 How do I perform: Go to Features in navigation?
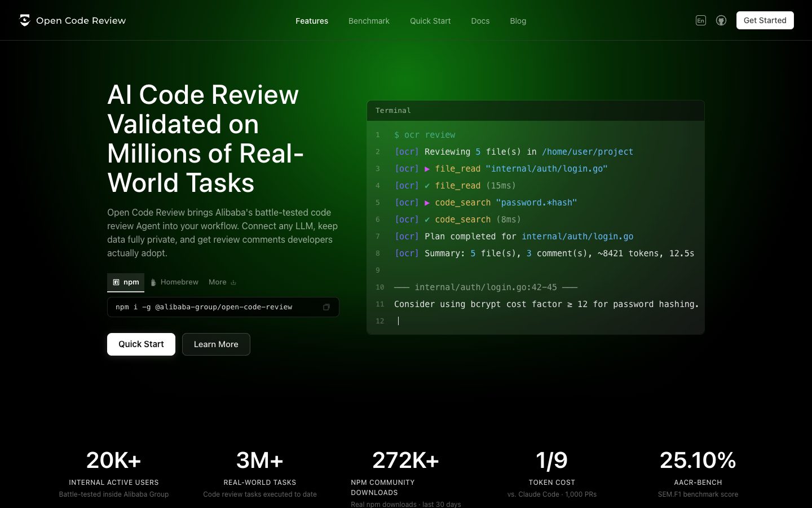pyautogui.click(x=312, y=21)
